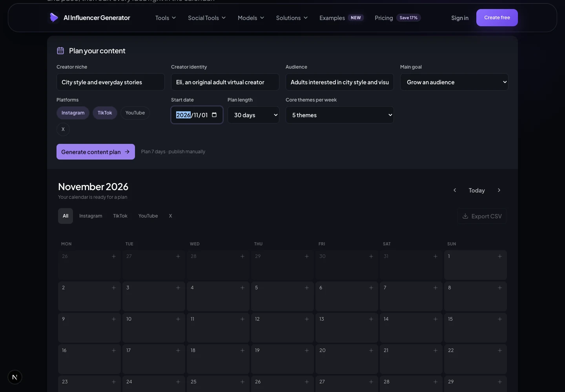Filter calendar by X tab
565x392 pixels.
click(170, 216)
